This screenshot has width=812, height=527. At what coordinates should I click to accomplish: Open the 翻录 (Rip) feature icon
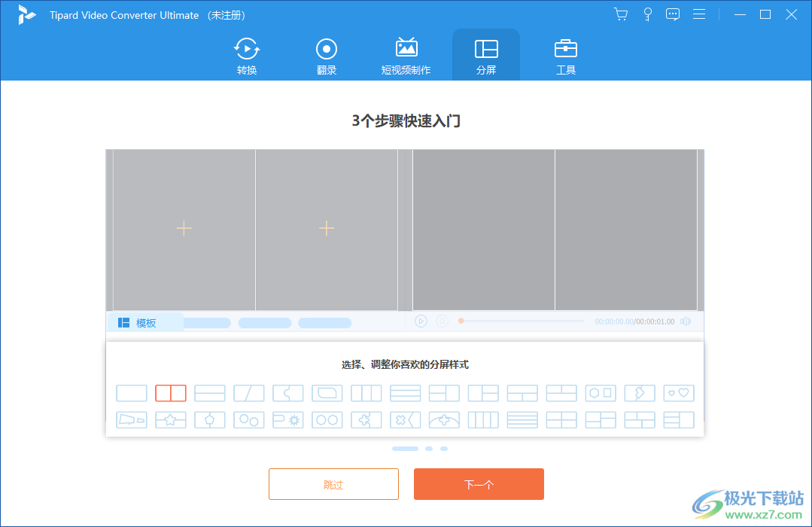coord(326,54)
